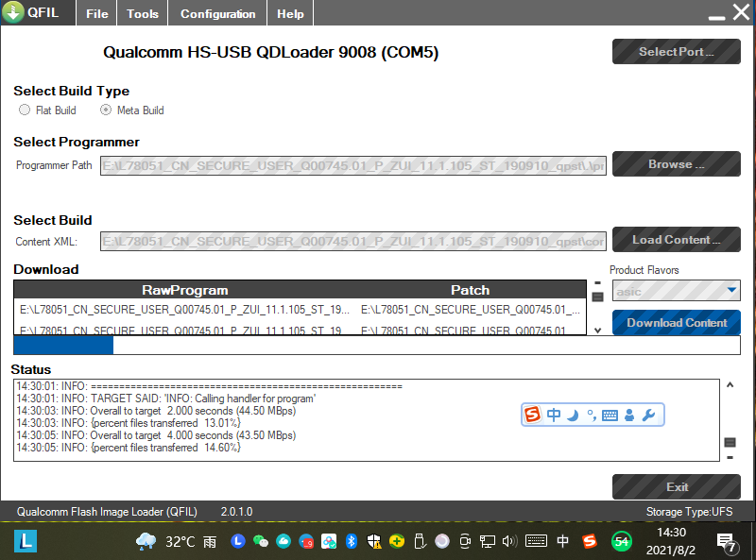Open network settings from the tray
The width and height of the screenshot is (756, 560).
(488, 542)
